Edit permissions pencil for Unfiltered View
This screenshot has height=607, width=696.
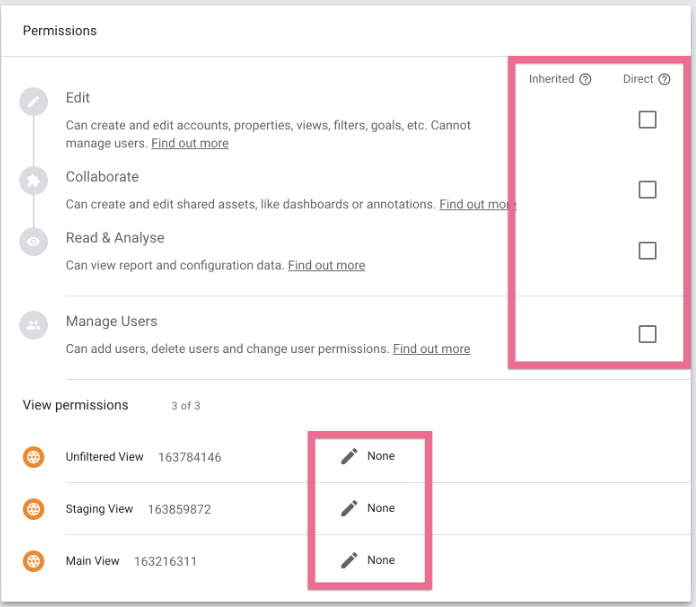[x=349, y=456]
